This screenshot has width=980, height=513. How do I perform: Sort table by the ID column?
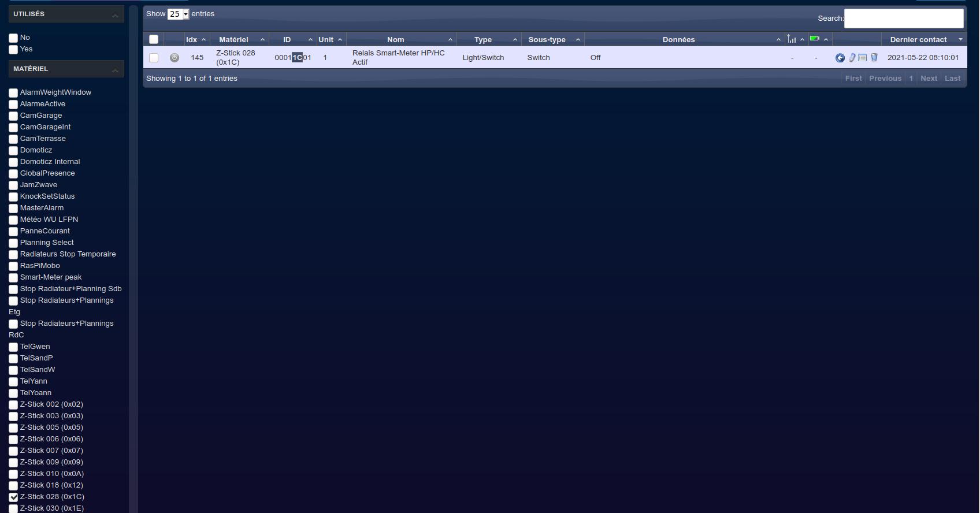292,39
